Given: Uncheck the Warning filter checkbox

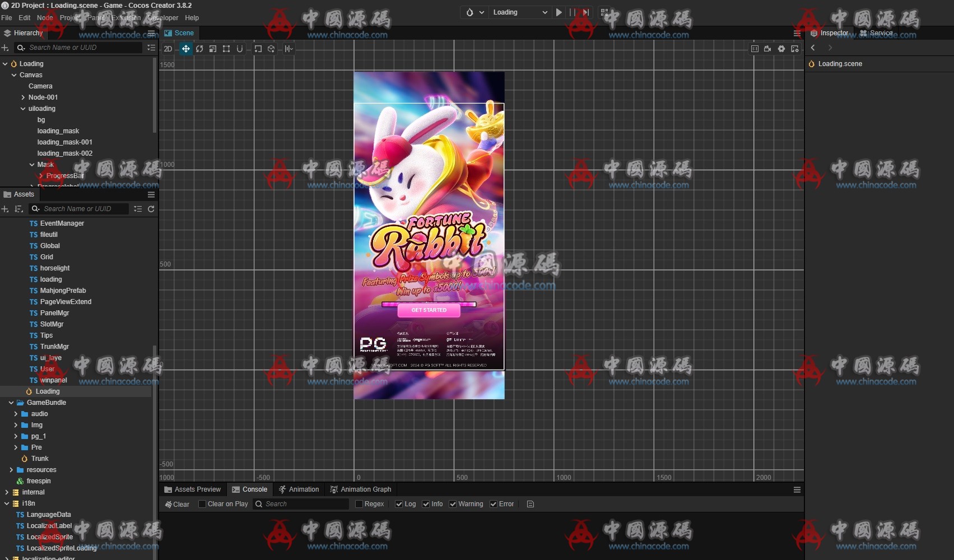Looking at the screenshot, I should 453,504.
